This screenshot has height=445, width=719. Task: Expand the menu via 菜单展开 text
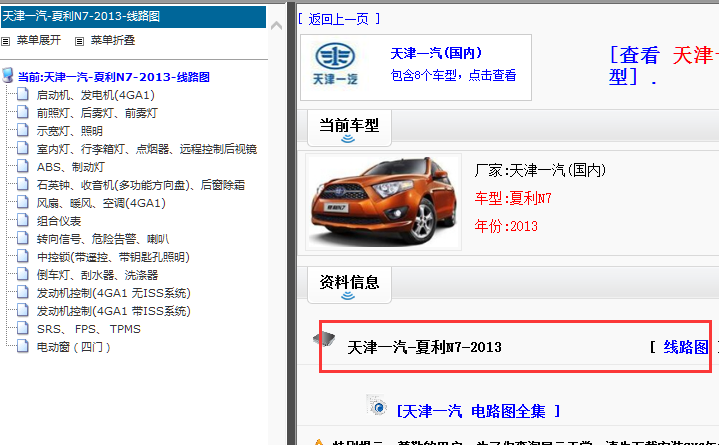click(x=39, y=40)
